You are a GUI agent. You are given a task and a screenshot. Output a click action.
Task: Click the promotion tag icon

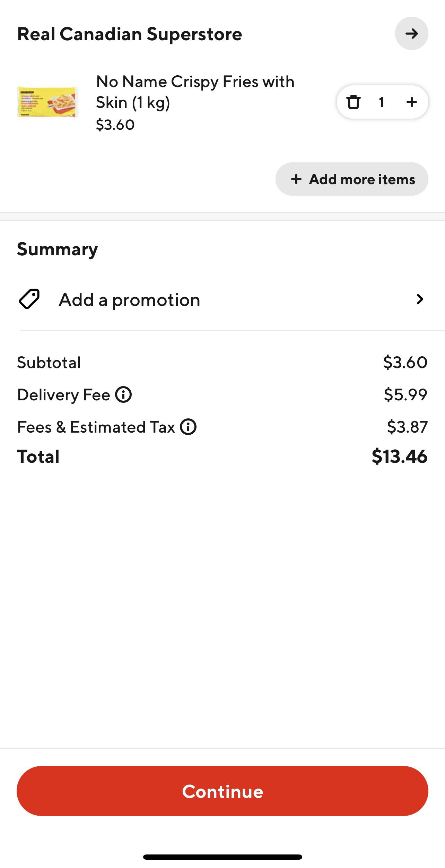click(29, 299)
